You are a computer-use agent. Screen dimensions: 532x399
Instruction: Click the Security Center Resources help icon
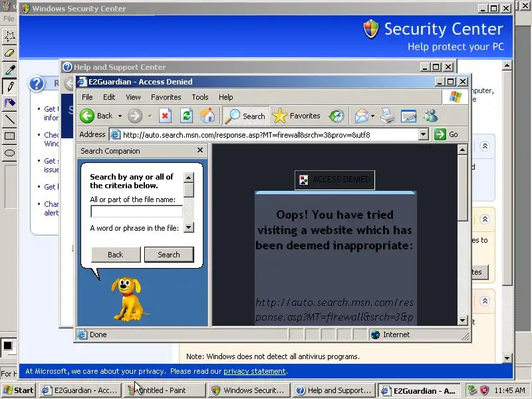pos(37,84)
